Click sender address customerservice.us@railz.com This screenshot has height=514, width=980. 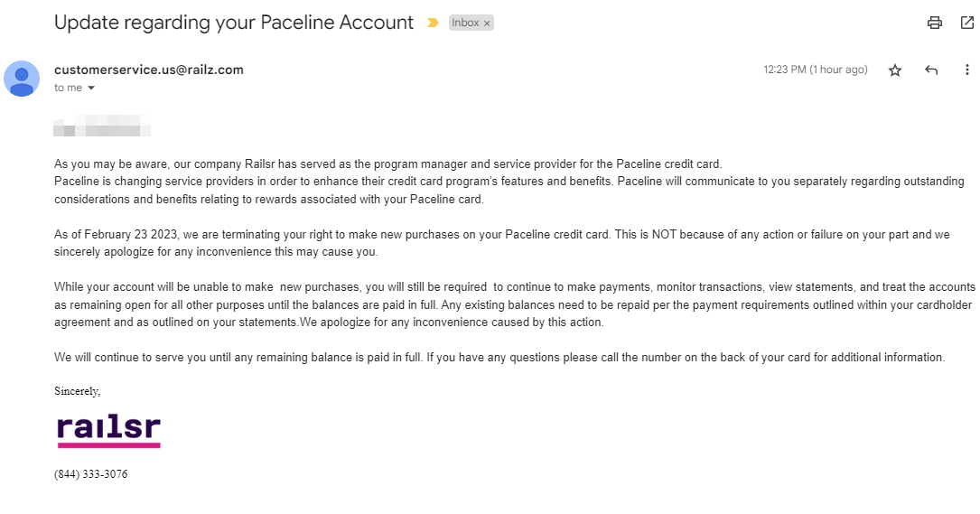(x=148, y=70)
